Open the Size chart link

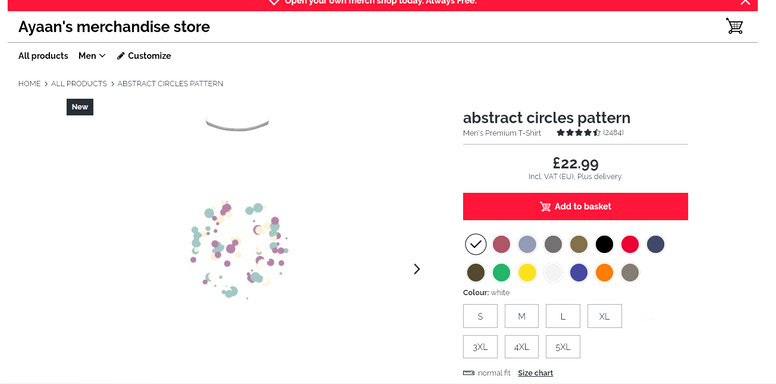pyautogui.click(x=535, y=373)
